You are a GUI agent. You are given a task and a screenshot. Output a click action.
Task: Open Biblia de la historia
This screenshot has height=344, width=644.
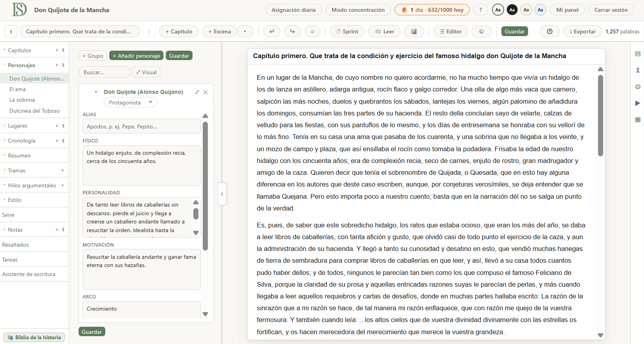coord(34,337)
